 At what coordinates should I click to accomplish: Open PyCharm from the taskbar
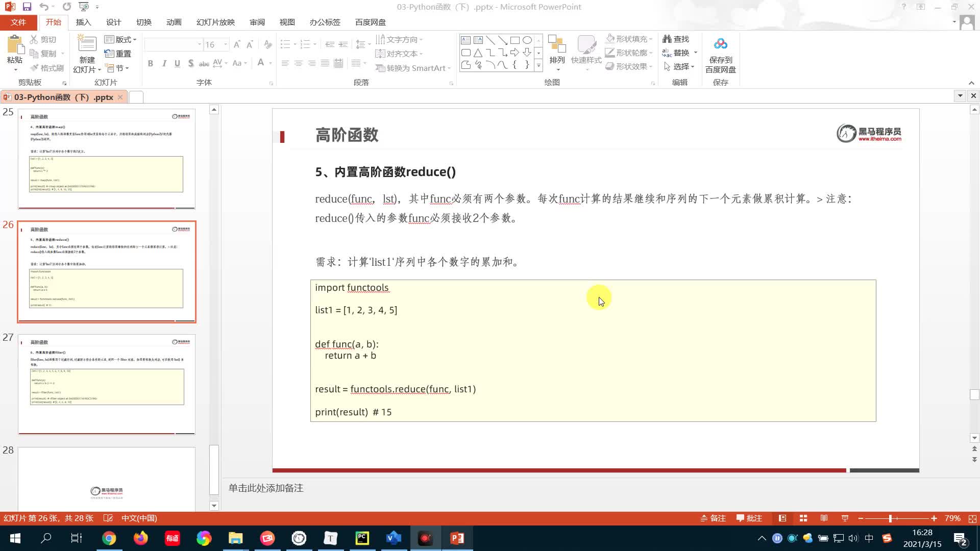click(362, 538)
